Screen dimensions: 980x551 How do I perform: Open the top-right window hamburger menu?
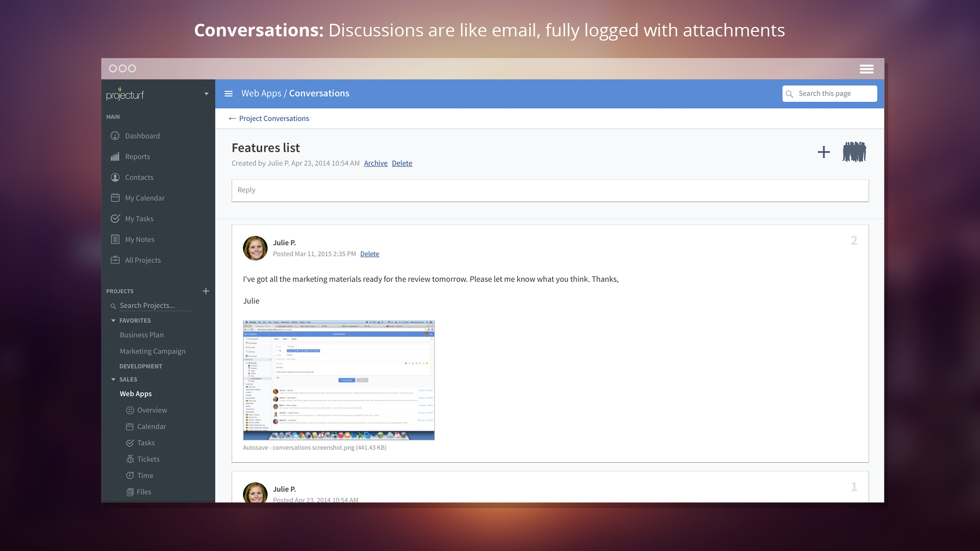coord(866,69)
